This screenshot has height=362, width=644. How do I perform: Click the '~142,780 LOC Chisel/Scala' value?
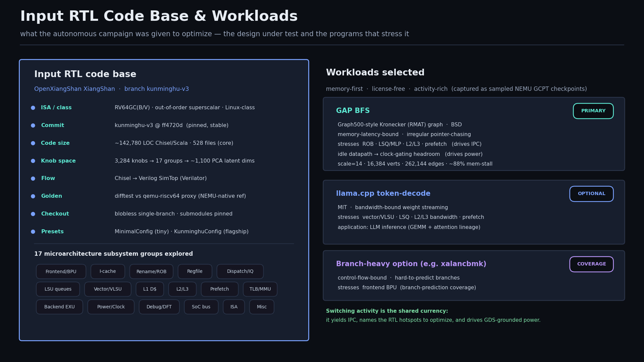pyautogui.click(x=151, y=143)
